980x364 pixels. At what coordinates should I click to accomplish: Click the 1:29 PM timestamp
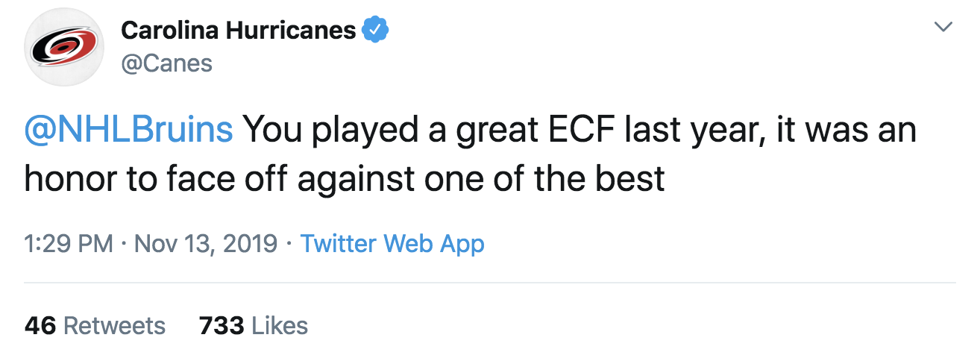(69, 244)
